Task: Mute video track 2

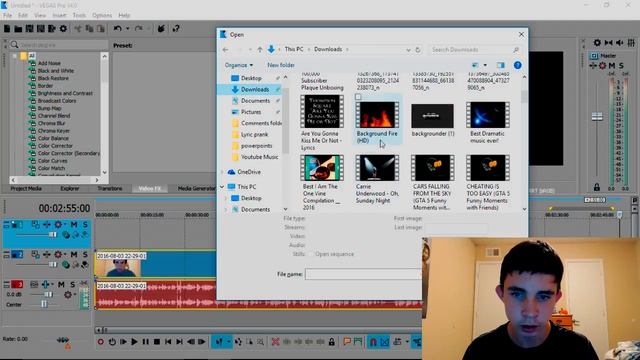Action: (74, 254)
